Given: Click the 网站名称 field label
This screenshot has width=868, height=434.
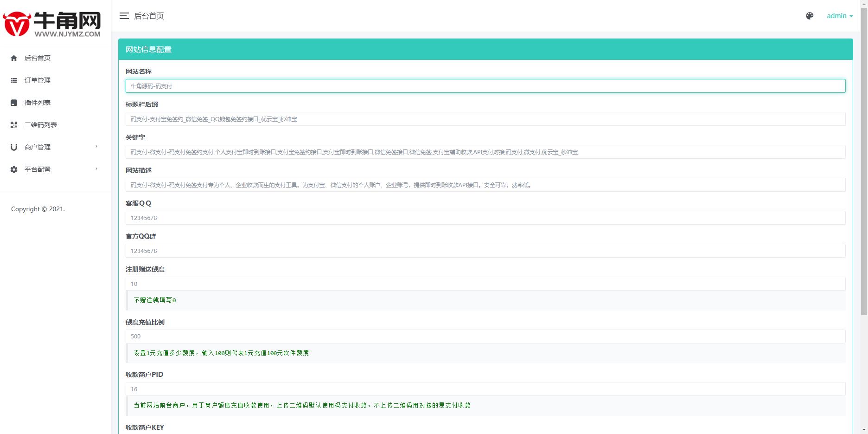Looking at the screenshot, I should 139,71.
